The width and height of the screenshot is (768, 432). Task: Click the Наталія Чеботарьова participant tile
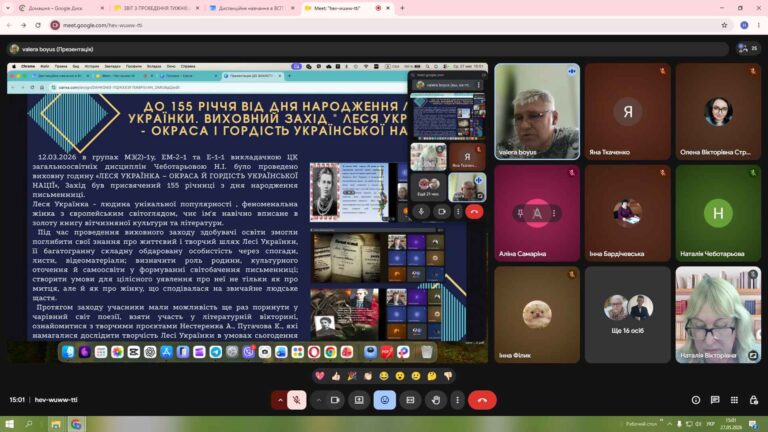[x=718, y=213]
